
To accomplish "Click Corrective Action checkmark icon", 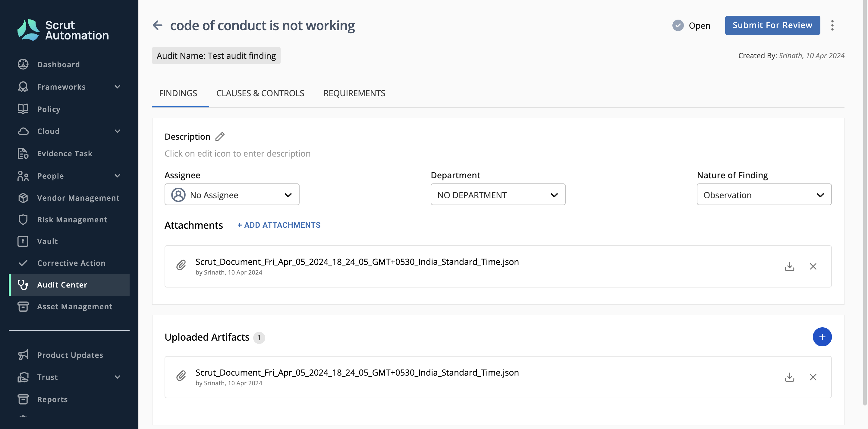I will point(23,263).
